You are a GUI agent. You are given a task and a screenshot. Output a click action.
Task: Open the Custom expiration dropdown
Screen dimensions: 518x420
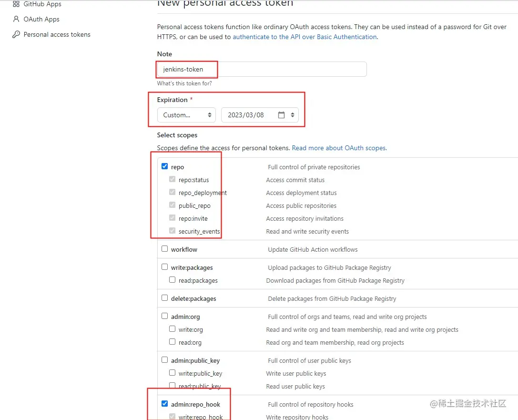click(186, 115)
